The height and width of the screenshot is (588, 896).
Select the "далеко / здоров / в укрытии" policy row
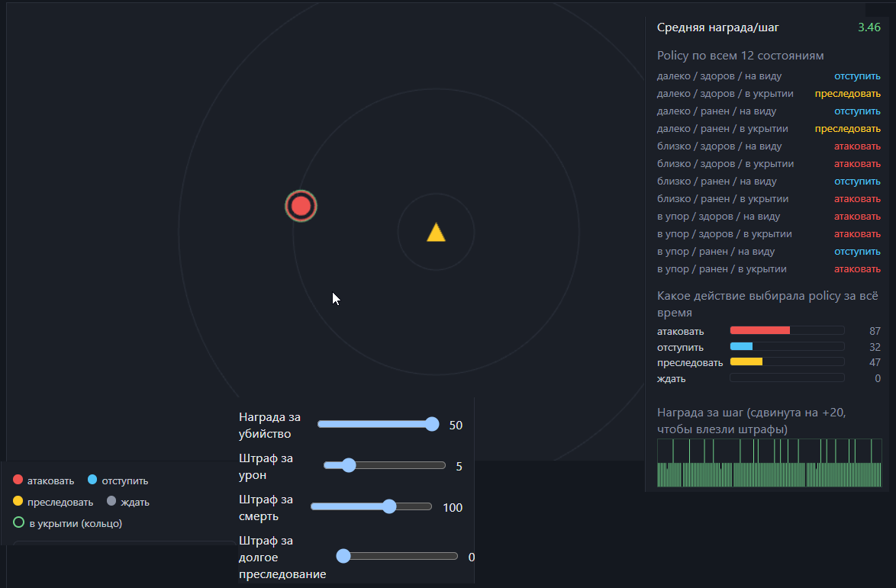click(769, 94)
